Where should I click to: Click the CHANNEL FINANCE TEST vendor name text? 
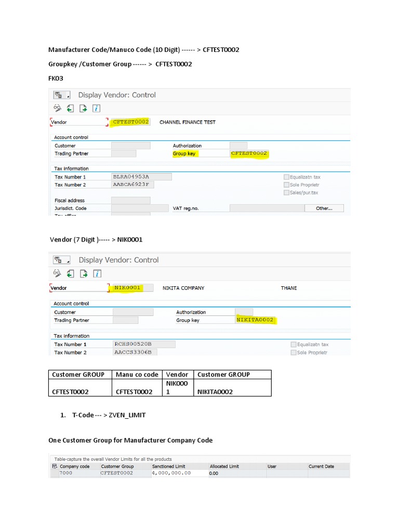[188, 122]
